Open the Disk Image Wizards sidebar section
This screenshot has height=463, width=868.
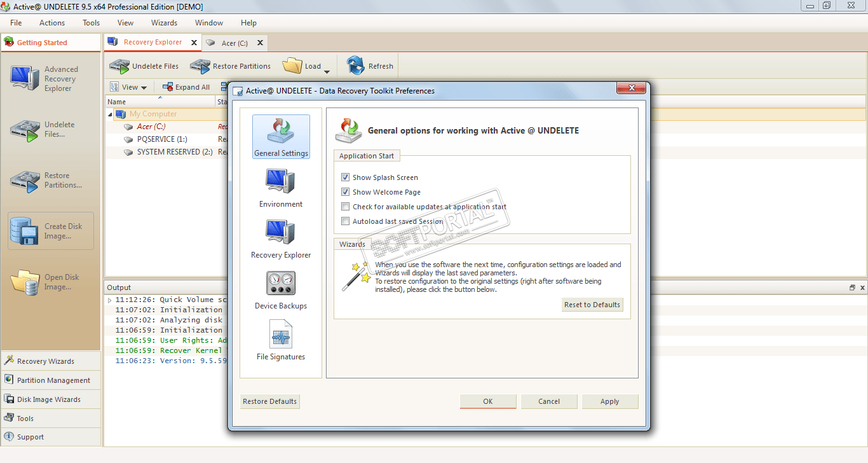click(x=51, y=399)
